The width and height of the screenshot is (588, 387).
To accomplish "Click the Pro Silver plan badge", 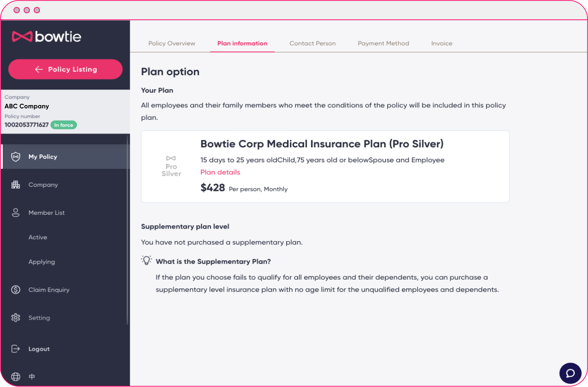I will pos(171,166).
